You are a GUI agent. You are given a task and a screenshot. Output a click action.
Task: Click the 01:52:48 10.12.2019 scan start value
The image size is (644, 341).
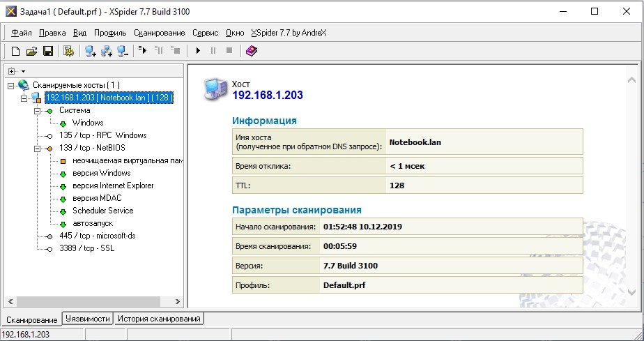tap(362, 227)
